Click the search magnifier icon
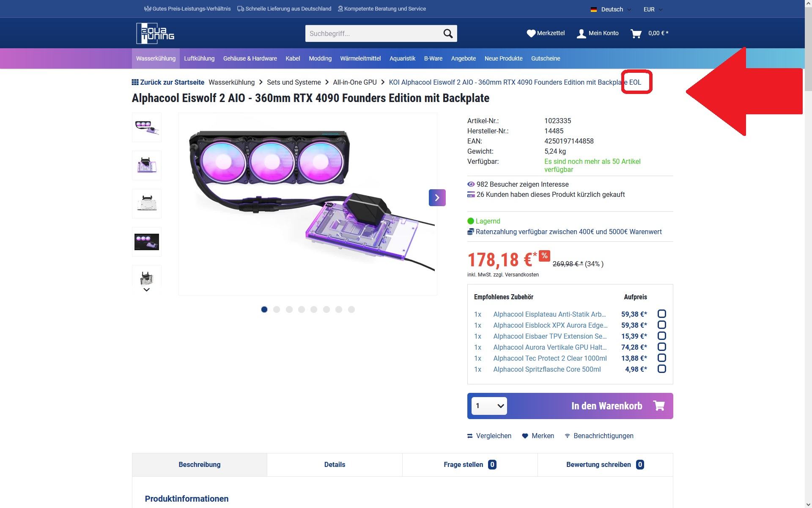Screen dimensions: 812x508 (x=447, y=33)
